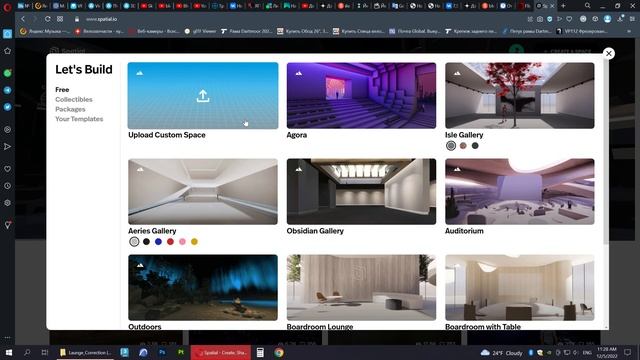Choose the red Aeries Gallery swatch
Screen dimensions: 640x360
pyautogui.click(x=170, y=242)
